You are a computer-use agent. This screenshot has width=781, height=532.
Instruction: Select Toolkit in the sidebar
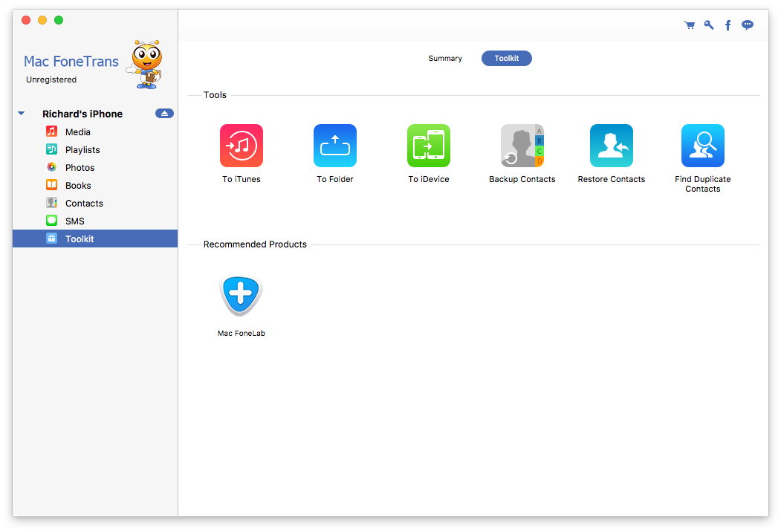pyautogui.click(x=95, y=239)
